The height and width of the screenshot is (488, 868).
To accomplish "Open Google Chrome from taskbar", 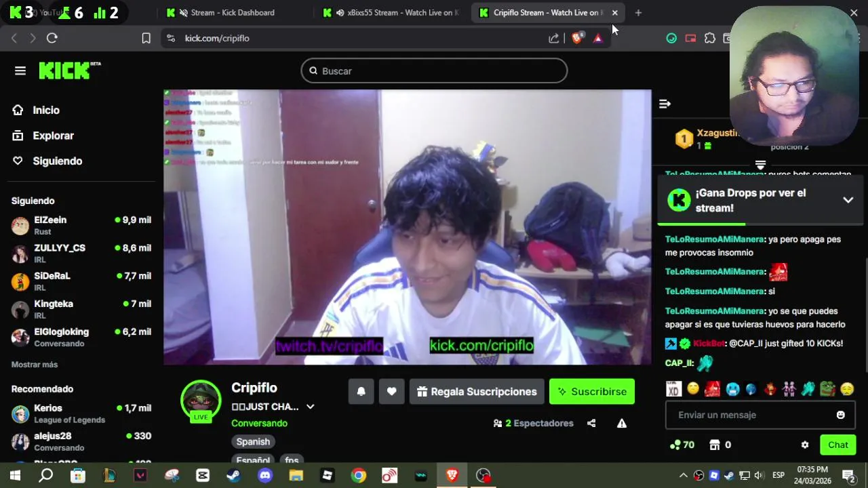I will 359,475.
